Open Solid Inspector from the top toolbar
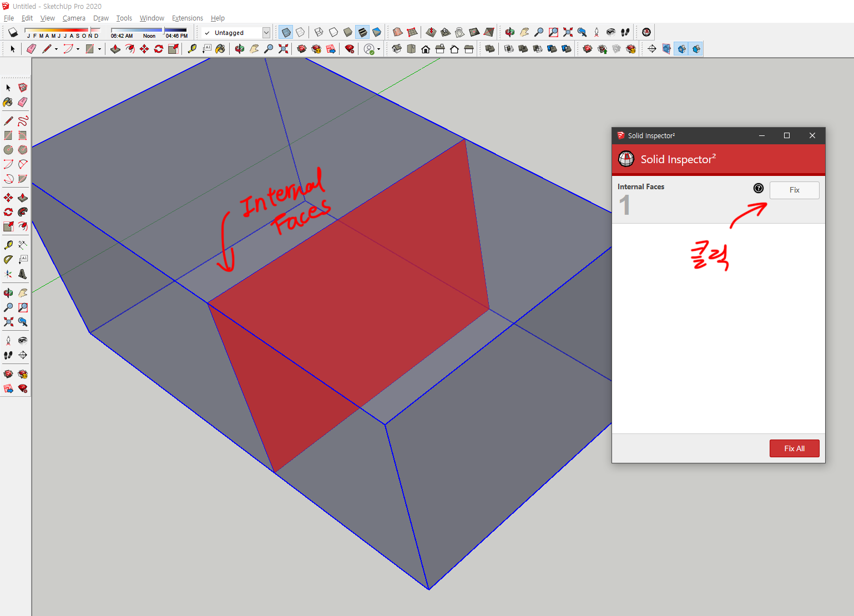854x616 pixels. pyautogui.click(x=646, y=32)
